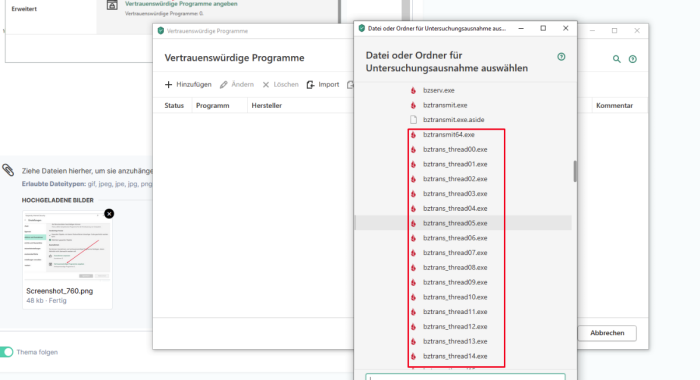Screen dimensions: 700x380
Task: Click the flame icon of bztrans_thread14.exe
Action: click(x=413, y=356)
